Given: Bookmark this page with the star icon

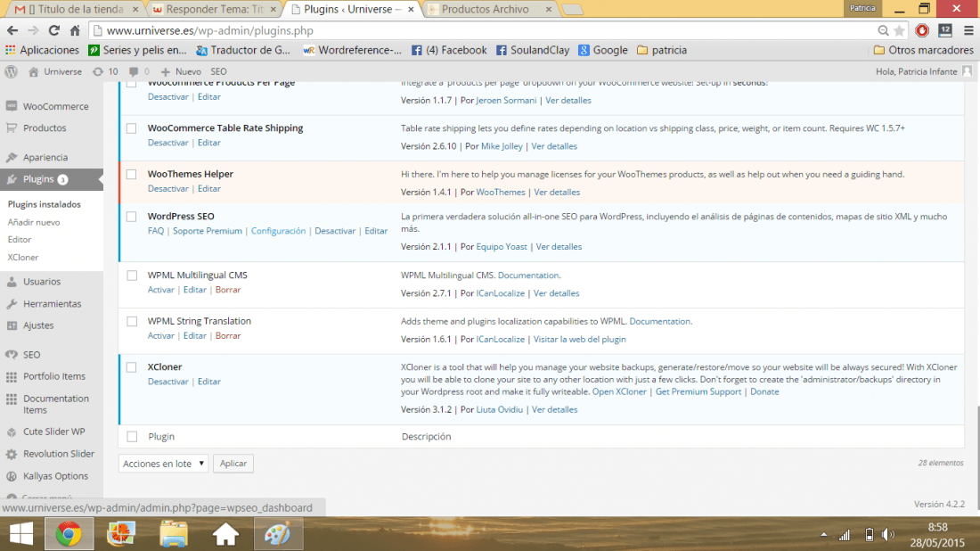Looking at the screenshot, I should [x=899, y=30].
